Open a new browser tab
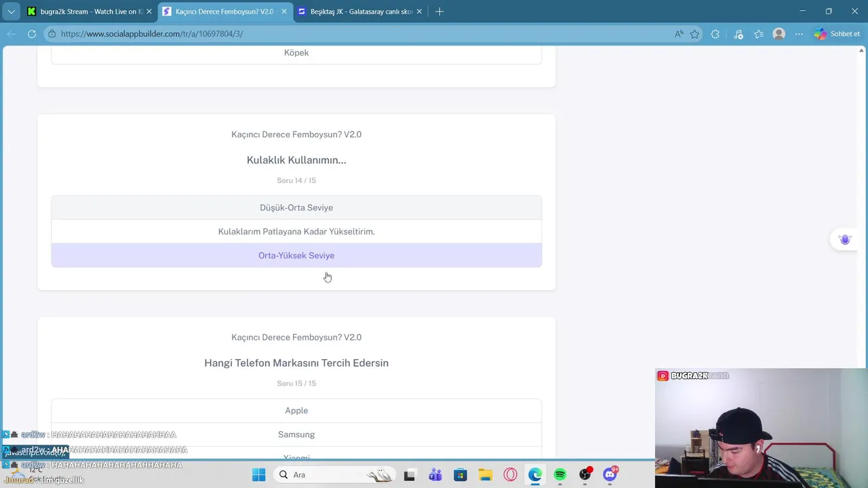Viewport: 868px width, 488px height. pyautogui.click(x=439, y=12)
